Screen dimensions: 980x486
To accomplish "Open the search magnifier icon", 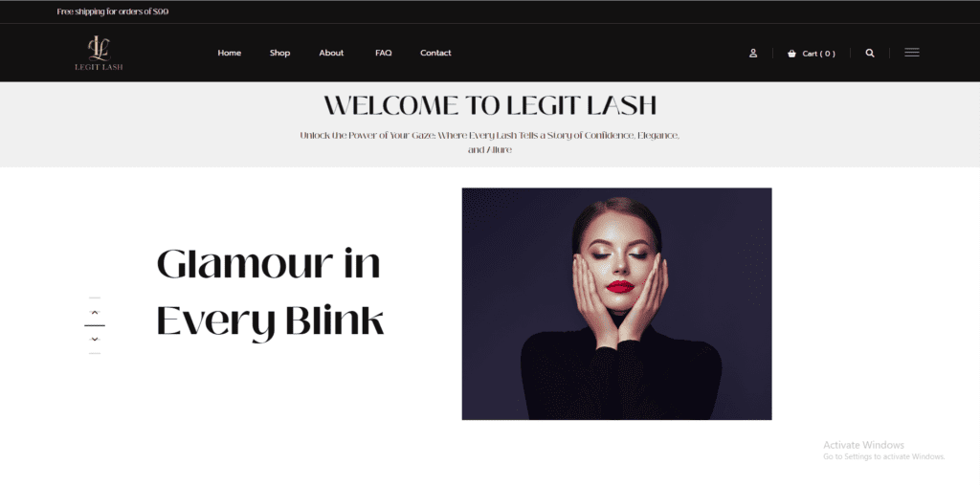I will (x=869, y=54).
